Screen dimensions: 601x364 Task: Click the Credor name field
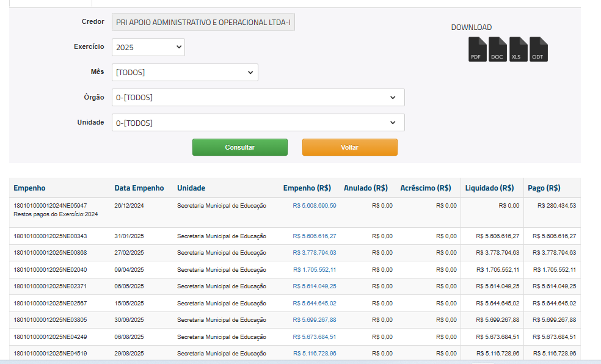(203, 23)
